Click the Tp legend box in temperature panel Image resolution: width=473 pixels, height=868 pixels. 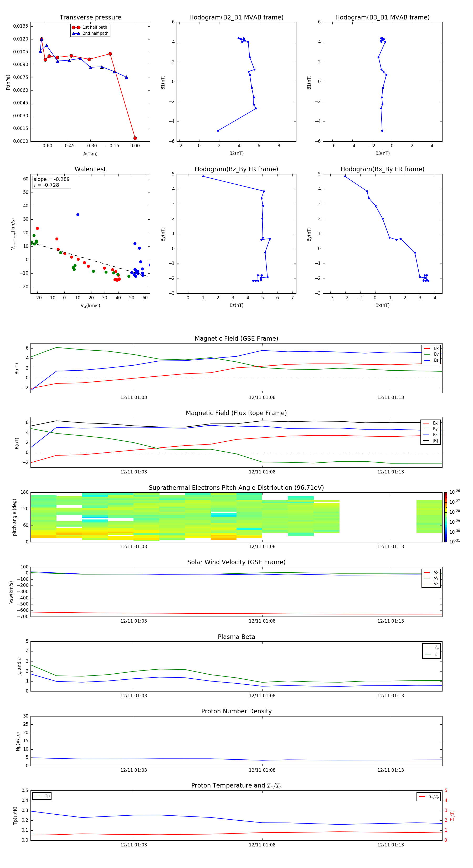[42, 796]
